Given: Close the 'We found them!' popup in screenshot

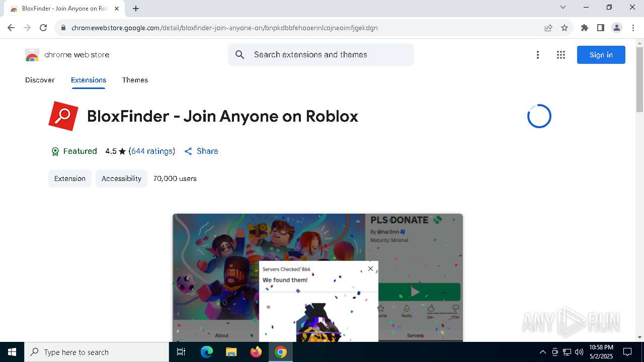Looking at the screenshot, I should (371, 268).
